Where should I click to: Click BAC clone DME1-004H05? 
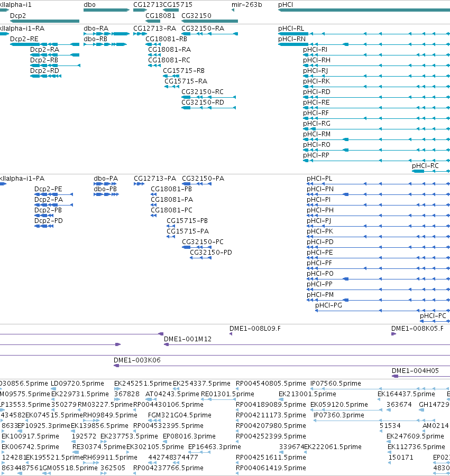pos(415,371)
